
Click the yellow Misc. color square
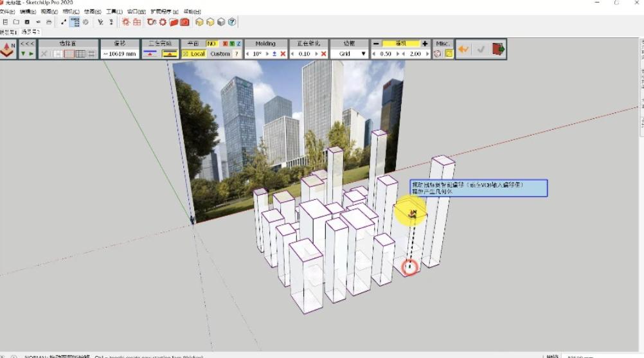[x=449, y=54]
